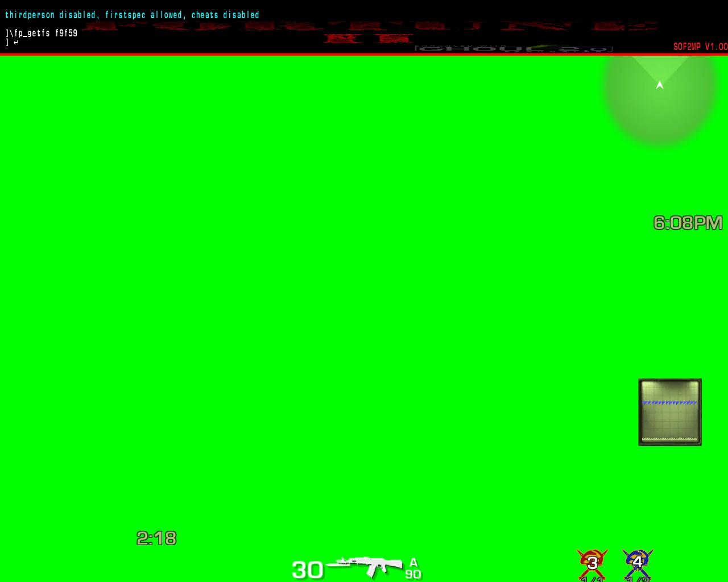
Task: Click the blue marker row on minimap
Action: point(669,402)
